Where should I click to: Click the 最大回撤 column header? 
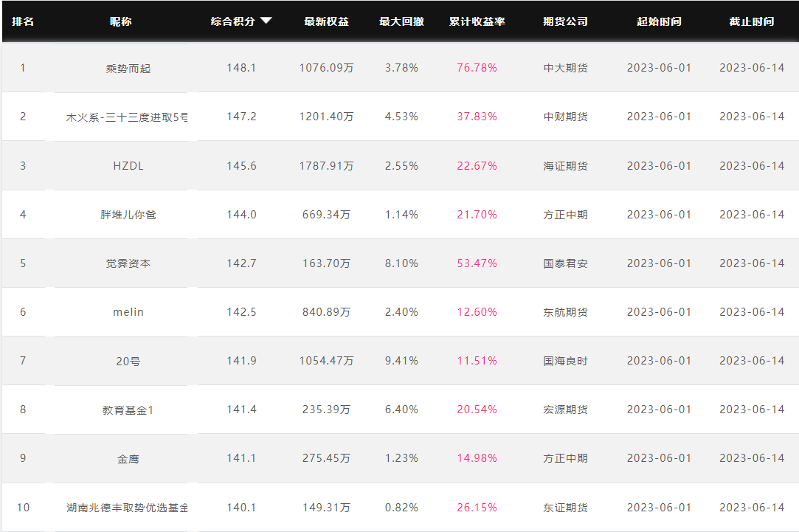pos(401,21)
